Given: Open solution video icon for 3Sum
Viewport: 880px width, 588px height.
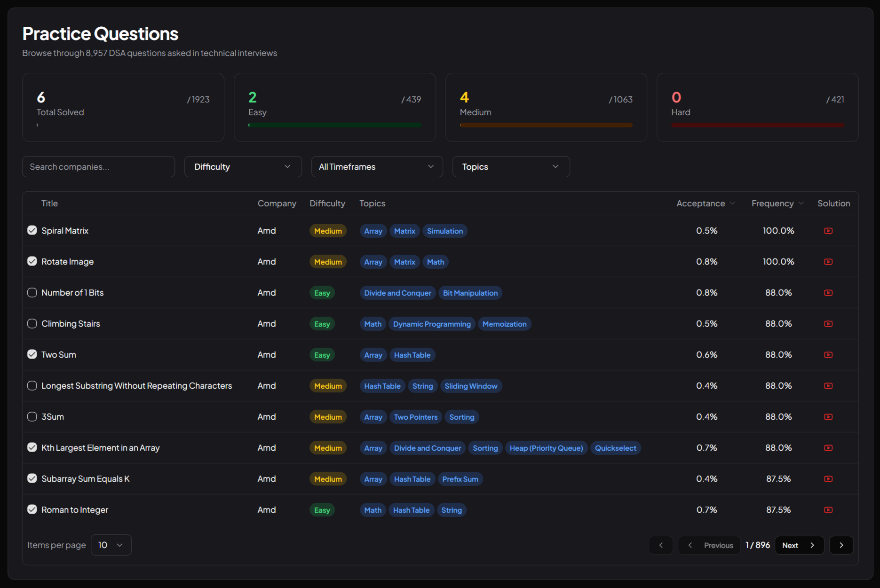Looking at the screenshot, I should (x=828, y=417).
